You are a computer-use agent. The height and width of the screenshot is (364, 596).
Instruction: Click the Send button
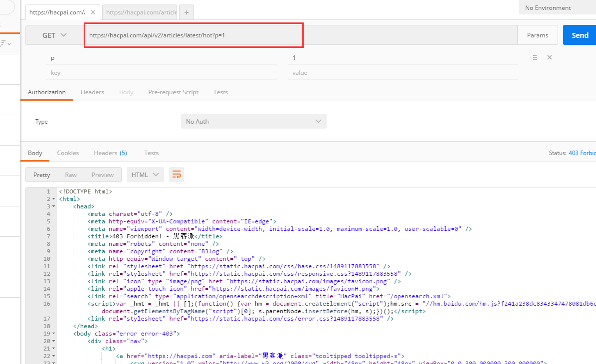tap(580, 35)
